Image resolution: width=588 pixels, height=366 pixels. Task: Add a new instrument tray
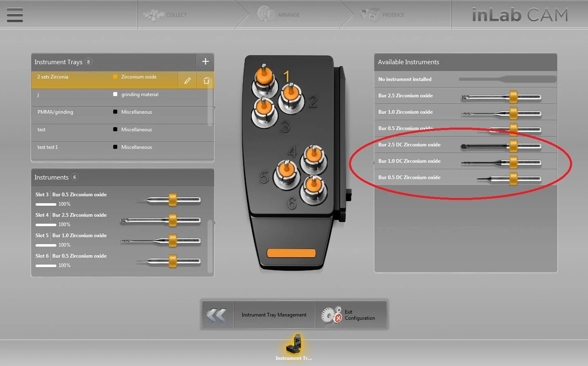pos(205,62)
